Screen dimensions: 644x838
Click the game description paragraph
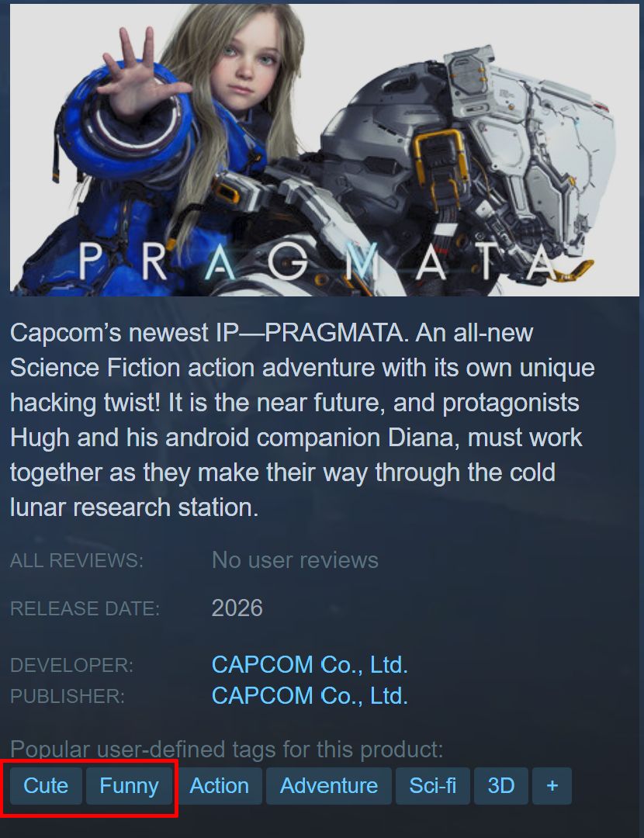(302, 420)
